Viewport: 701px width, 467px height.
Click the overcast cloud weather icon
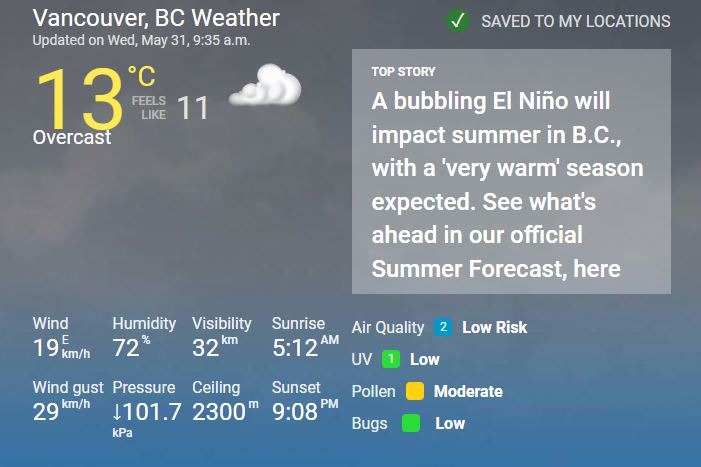tap(265, 86)
